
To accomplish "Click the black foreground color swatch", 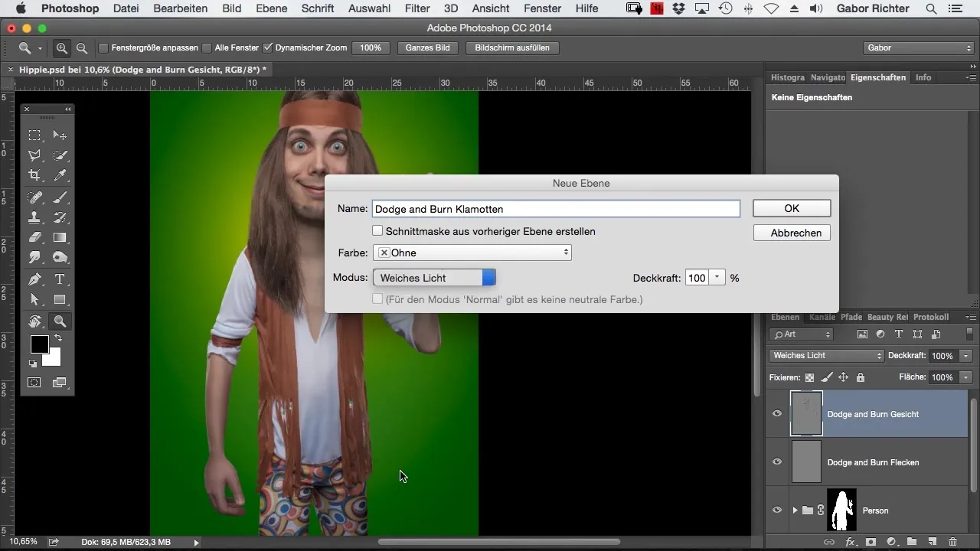I will click(x=39, y=344).
